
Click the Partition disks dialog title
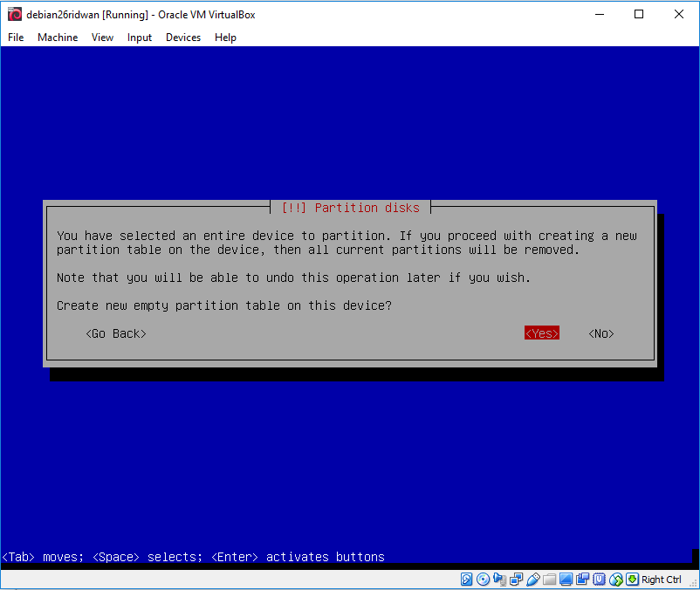point(351,208)
